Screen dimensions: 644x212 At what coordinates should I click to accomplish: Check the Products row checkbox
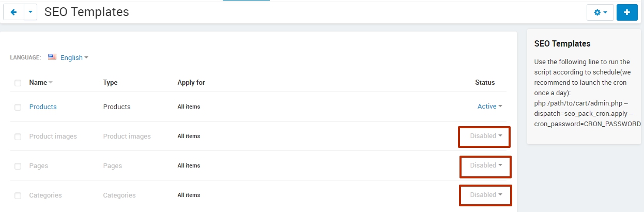[18, 107]
